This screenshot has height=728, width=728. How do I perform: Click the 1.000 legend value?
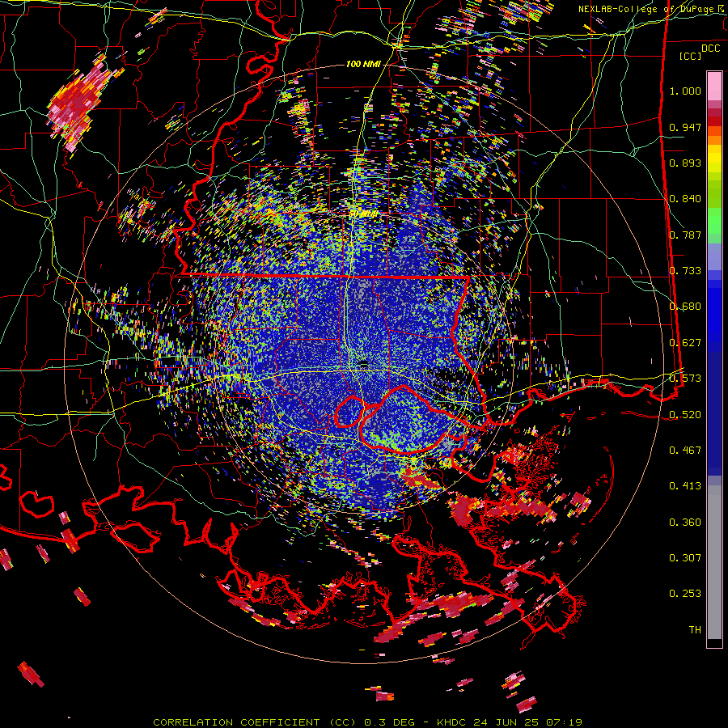click(685, 91)
